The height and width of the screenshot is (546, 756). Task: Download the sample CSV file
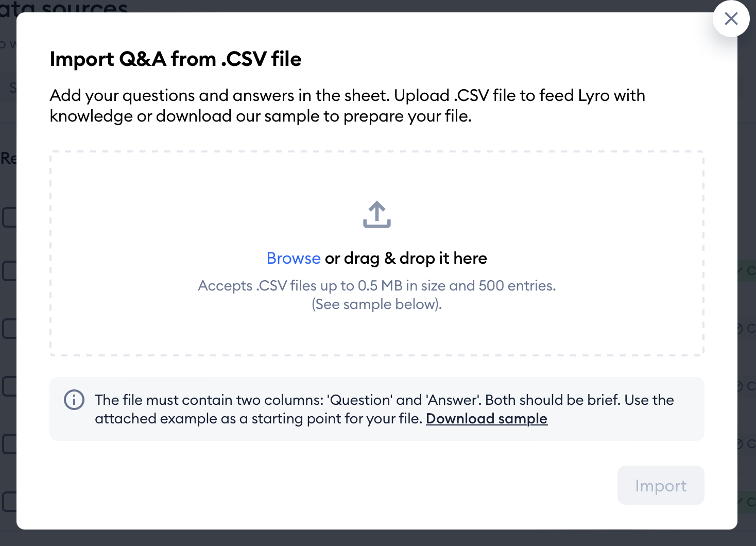click(486, 419)
